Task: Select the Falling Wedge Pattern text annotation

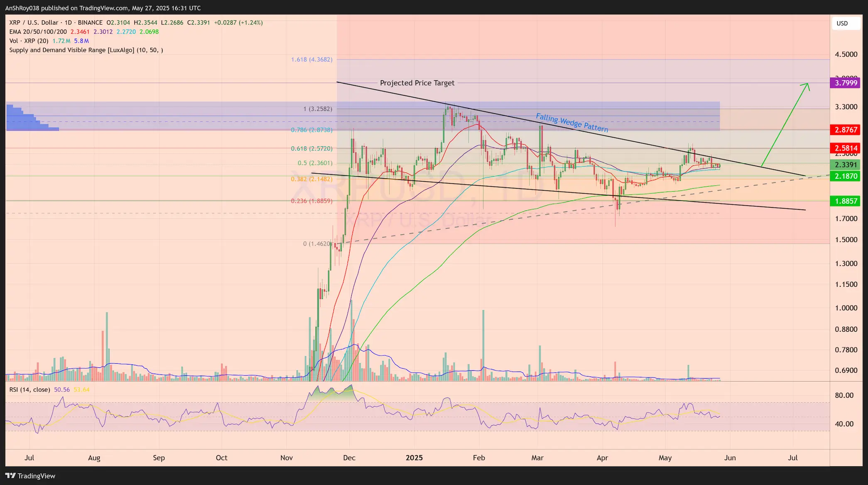Action: (571, 123)
